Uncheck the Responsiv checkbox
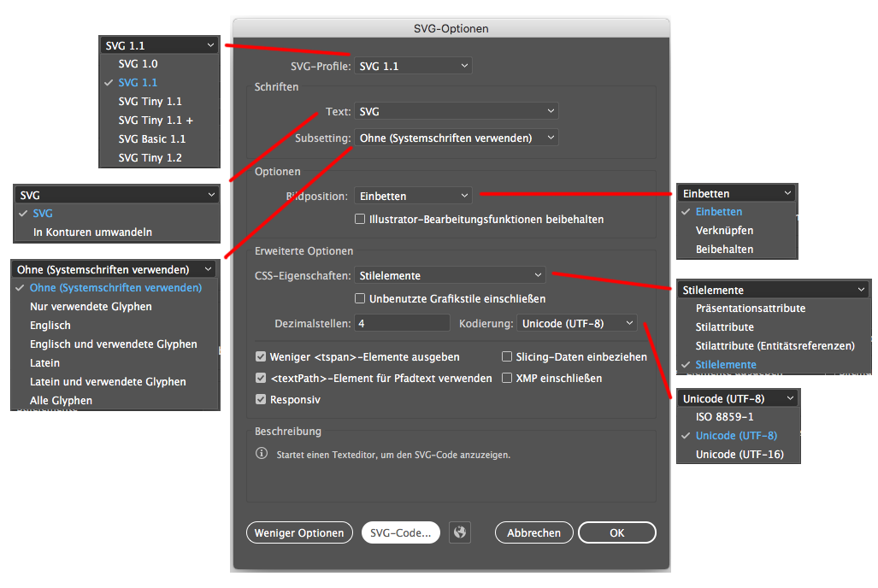Viewport: 878px width, 588px height. [261, 399]
